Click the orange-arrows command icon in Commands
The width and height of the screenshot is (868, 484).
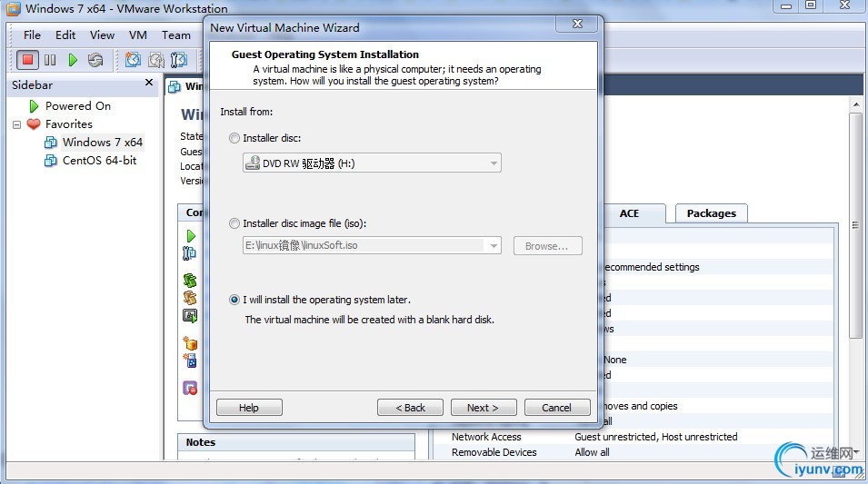190,298
